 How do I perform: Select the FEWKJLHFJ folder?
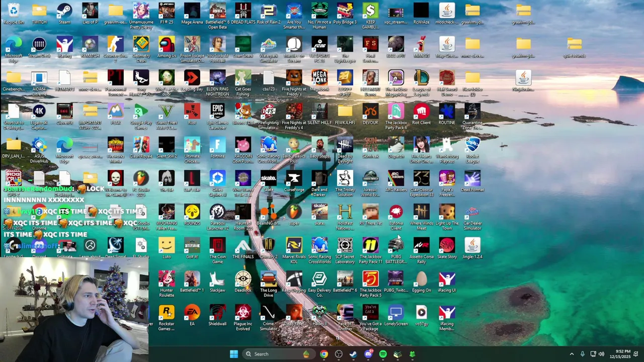point(345,114)
